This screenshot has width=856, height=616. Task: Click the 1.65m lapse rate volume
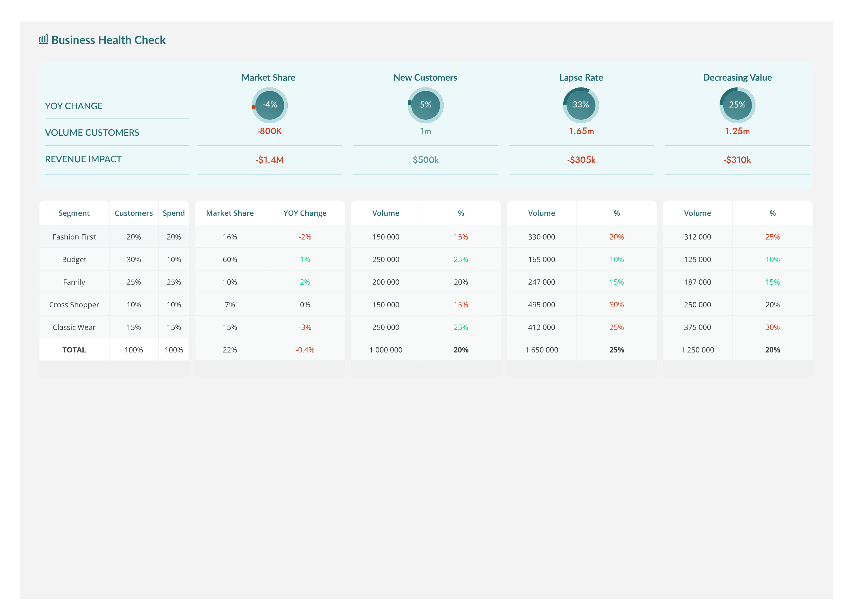(x=581, y=131)
